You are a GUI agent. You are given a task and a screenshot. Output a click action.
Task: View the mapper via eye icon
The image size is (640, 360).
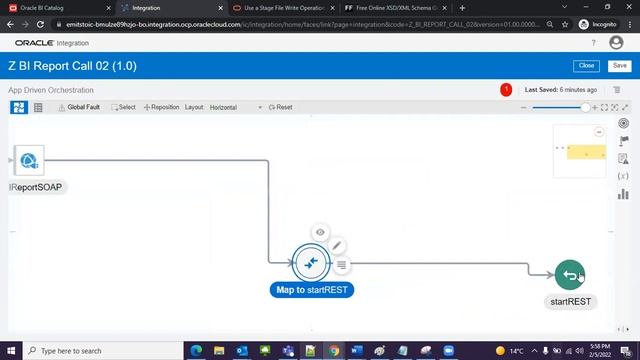point(320,232)
